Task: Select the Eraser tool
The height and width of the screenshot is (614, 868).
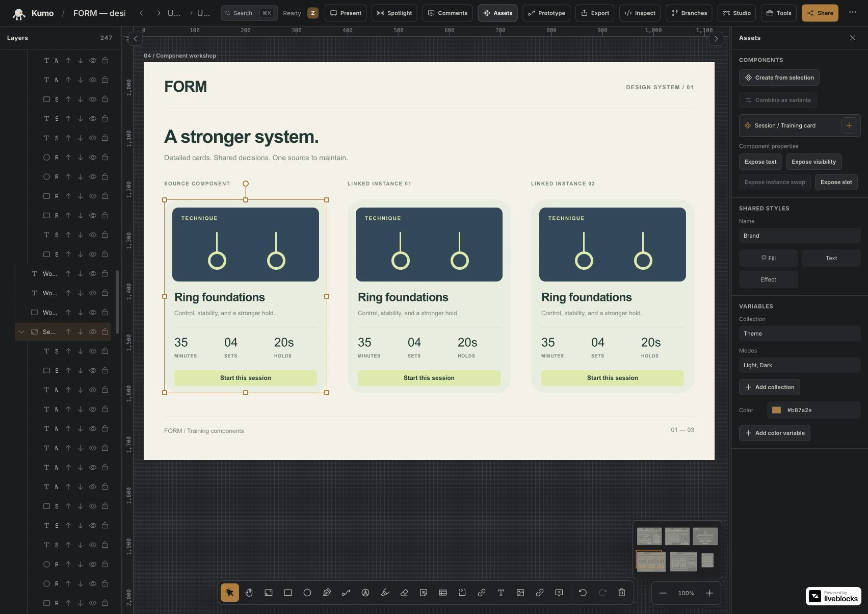Action: point(404,593)
